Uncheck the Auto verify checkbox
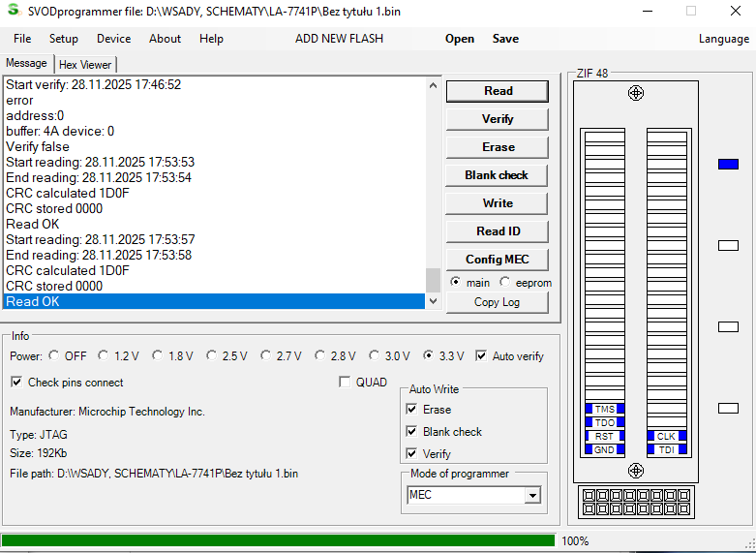Viewport: 756px width, 553px height. click(x=481, y=356)
